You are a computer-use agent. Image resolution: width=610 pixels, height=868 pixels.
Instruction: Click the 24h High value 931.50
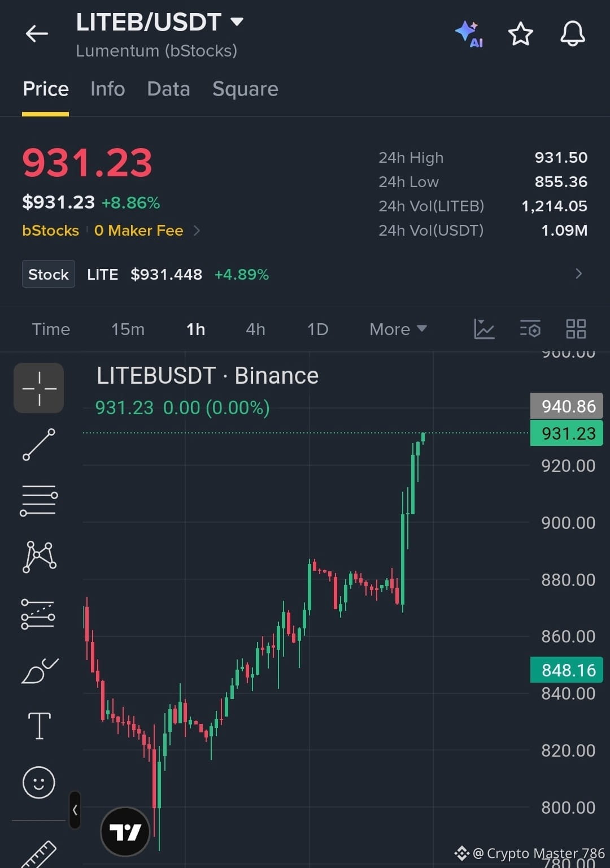(561, 158)
